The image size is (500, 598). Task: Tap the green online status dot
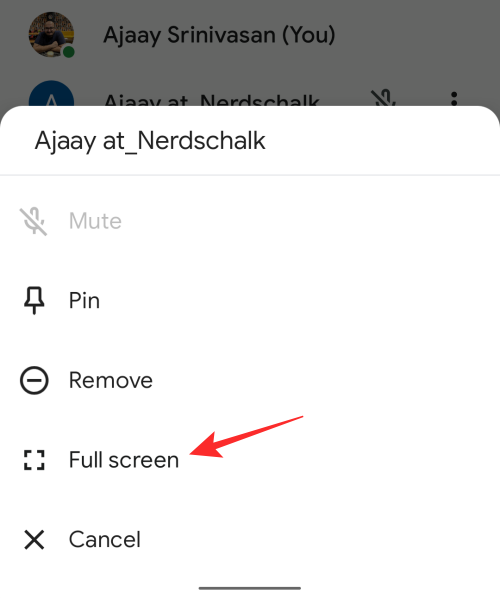(69, 51)
